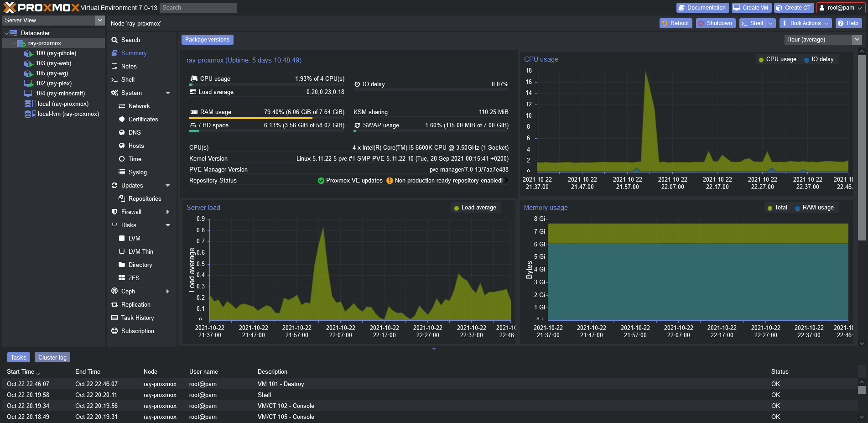Sort tasks by Start Time column header
This screenshot has width=868, height=423.
(23, 372)
